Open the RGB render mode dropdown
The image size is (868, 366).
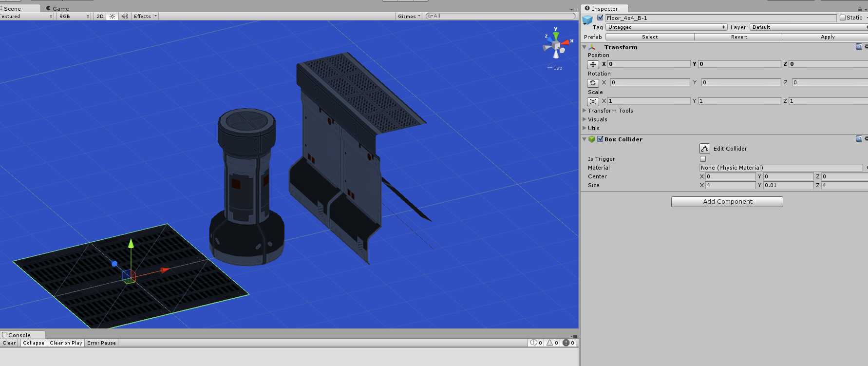[74, 16]
